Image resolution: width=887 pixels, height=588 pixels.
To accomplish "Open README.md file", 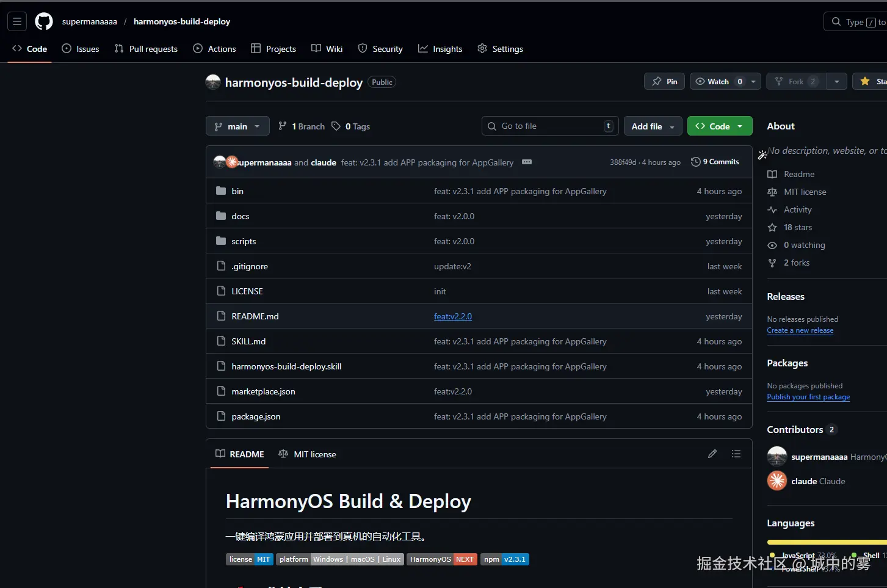I will click(x=255, y=316).
